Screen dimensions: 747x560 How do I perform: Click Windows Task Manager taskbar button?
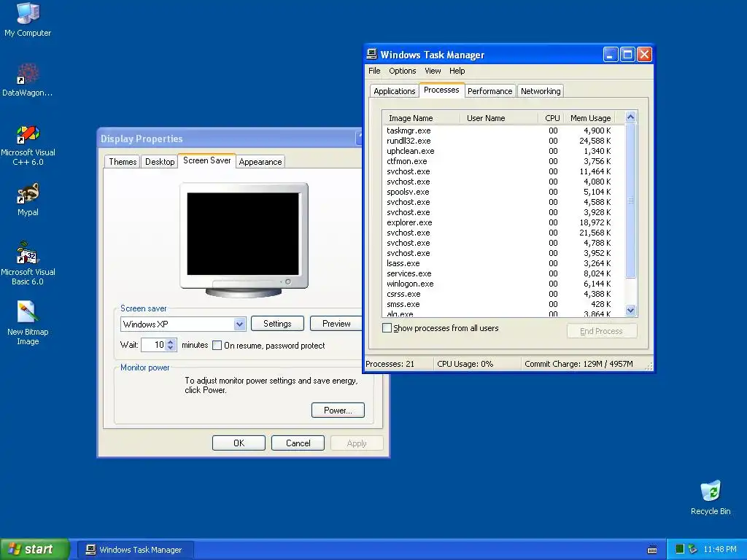click(135, 550)
